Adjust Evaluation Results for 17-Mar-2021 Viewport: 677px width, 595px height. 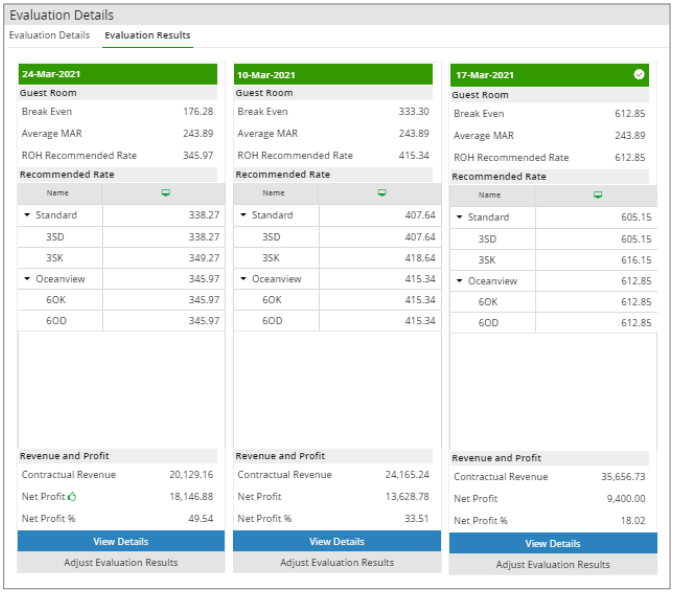pos(553,564)
